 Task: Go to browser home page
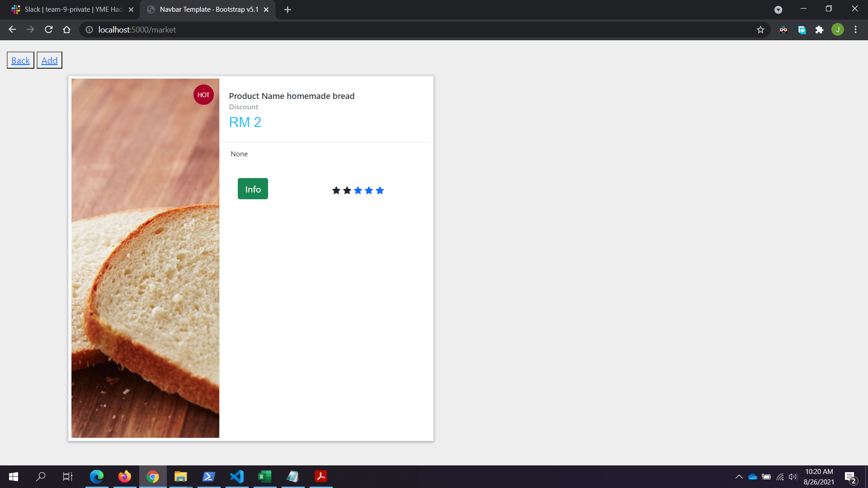(x=67, y=30)
